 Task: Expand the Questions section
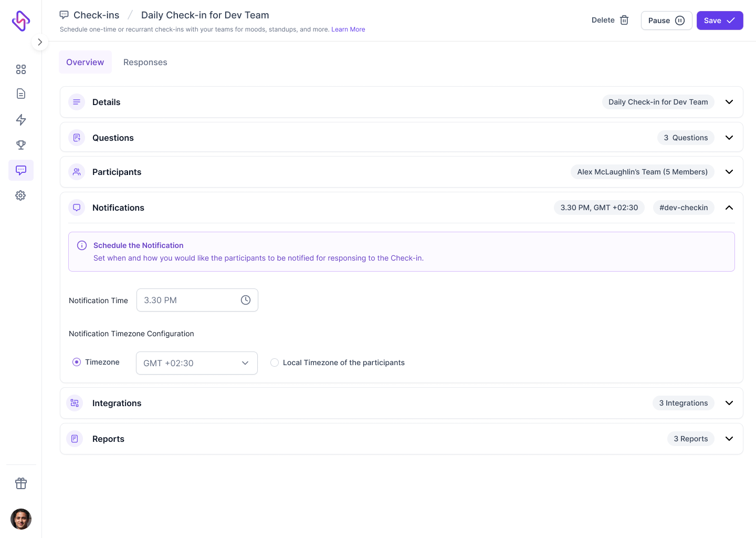coord(729,138)
